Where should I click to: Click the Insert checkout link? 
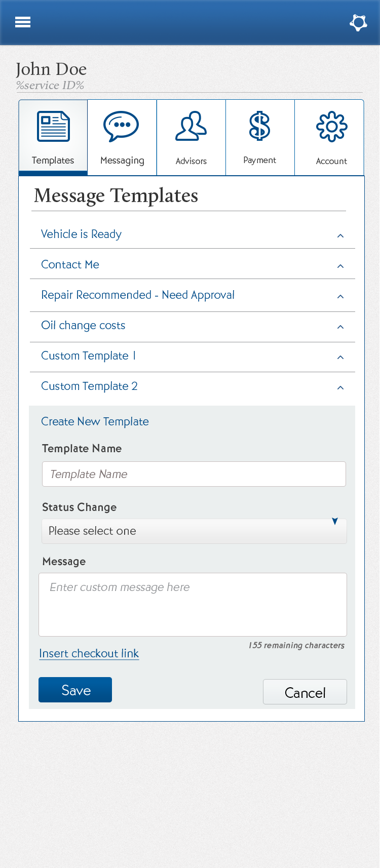tap(89, 653)
